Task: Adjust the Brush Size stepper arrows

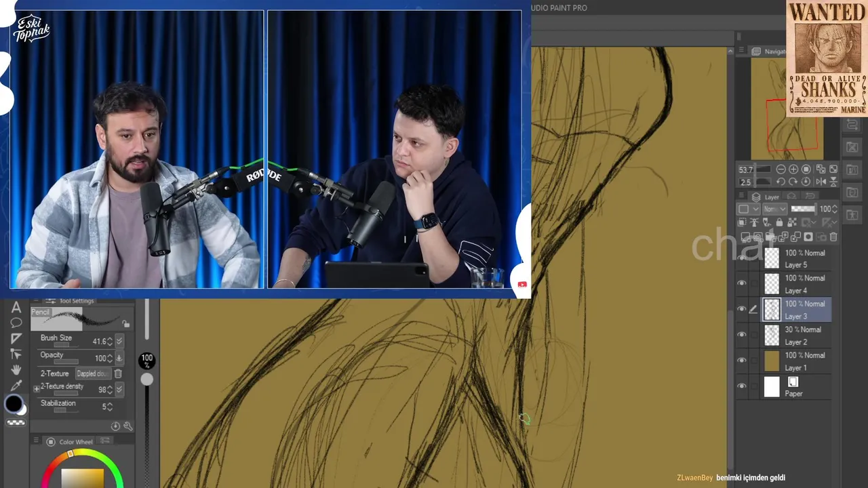Action: (110, 342)
